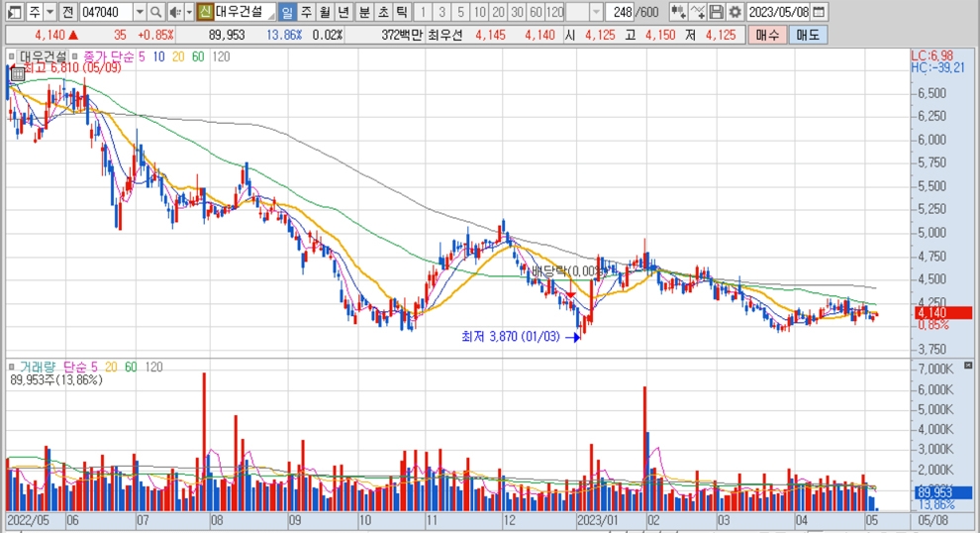The height and width of the screenshot is (533, 980).
Task: Select the 분 minute chart period
Action: click(x=363, y=12)
